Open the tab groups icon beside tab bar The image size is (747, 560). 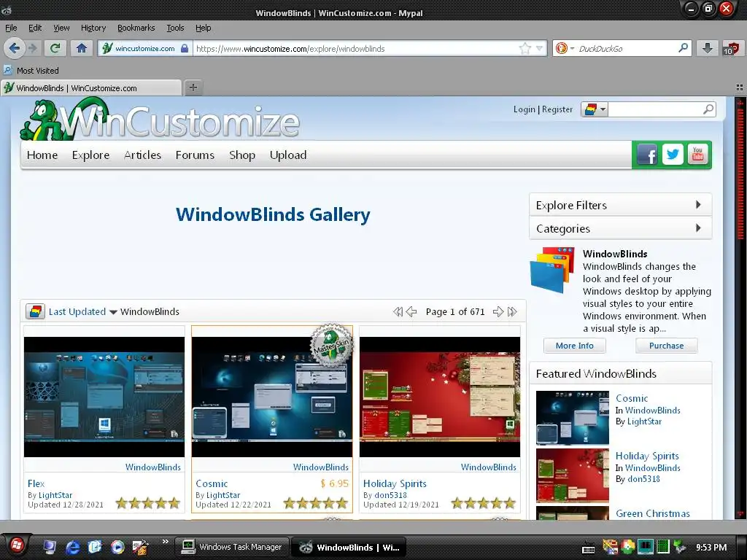point(740,87)
